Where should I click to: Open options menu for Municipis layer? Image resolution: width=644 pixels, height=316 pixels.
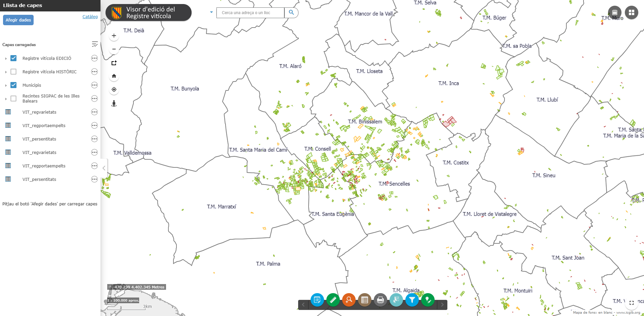pos(94,85)
